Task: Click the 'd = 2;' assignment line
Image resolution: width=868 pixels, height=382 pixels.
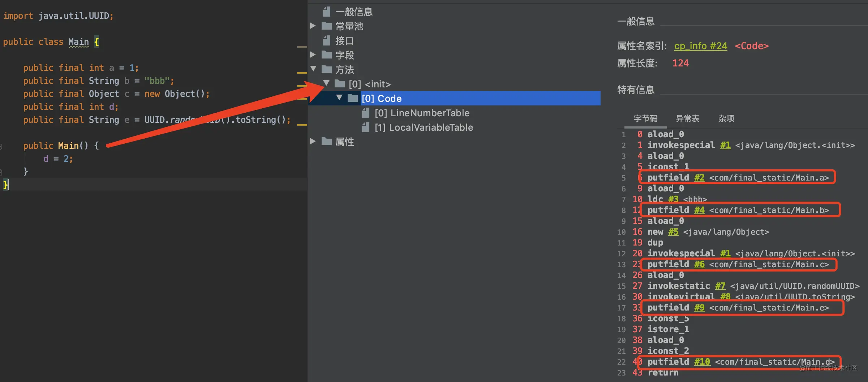Action: (58, 159)
